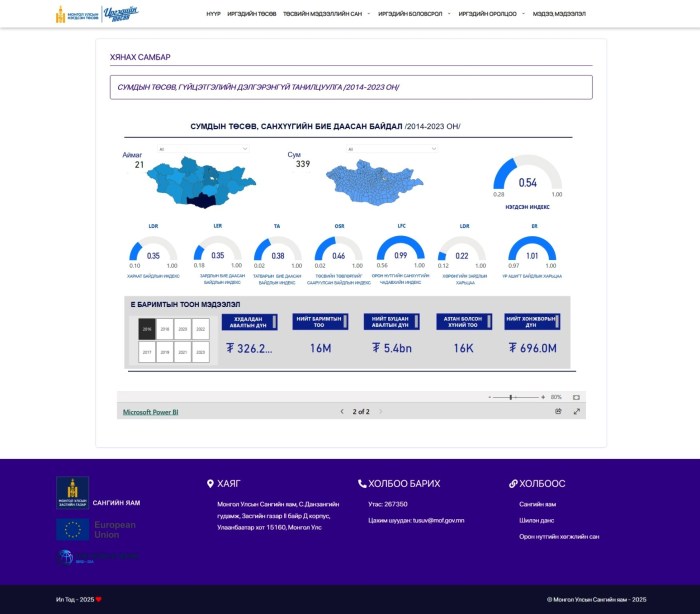Click the European Union logo in footer
Image resolution: width=700 pixels, height=614 pixels.
point(96,529)
